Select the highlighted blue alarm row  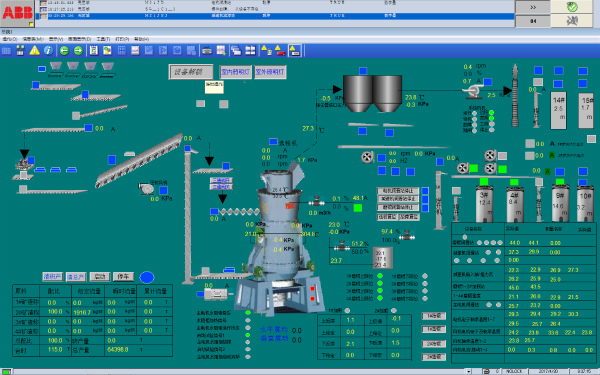(276, 16)
